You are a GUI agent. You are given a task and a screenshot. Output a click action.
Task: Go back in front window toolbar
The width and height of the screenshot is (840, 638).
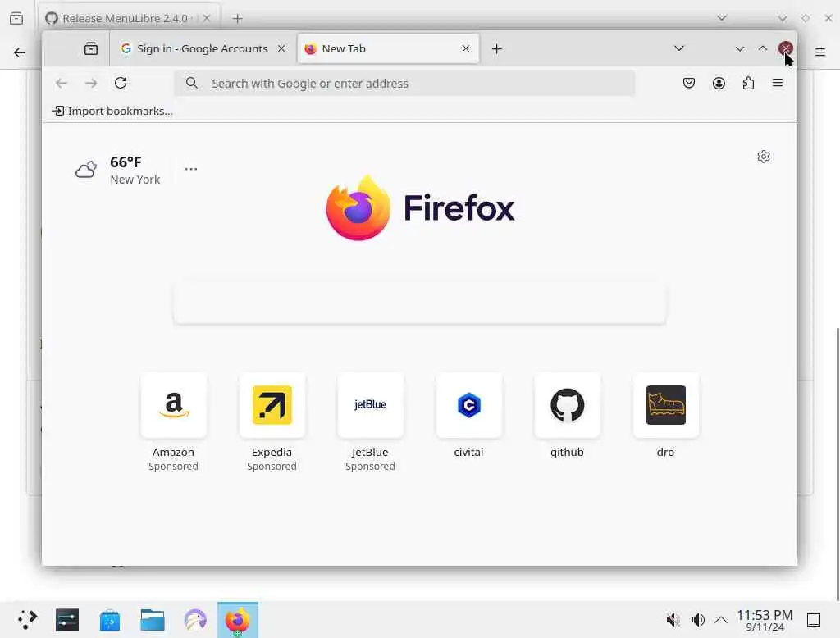point(62,83)
